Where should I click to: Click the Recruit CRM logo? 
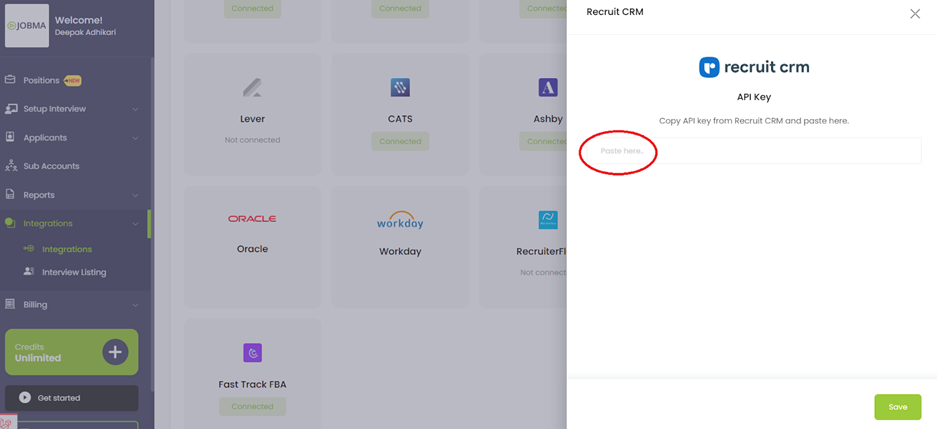pos(754,67)
